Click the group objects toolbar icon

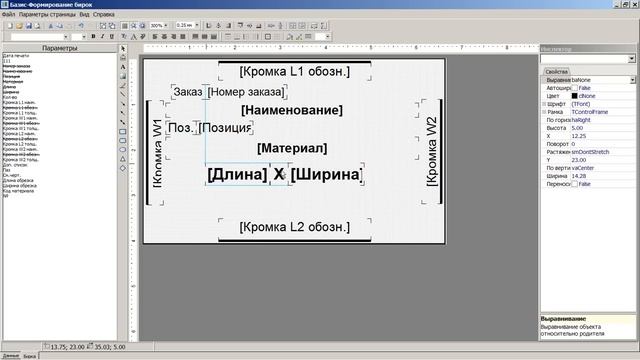[x=103, y=26]
